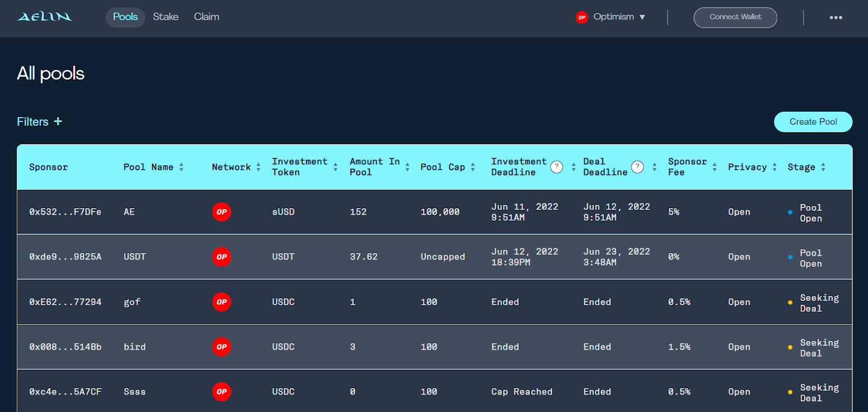Screen dimensions: 868x412
Task: Sort by Amount In Pool arrows
Action: [407, 167]
